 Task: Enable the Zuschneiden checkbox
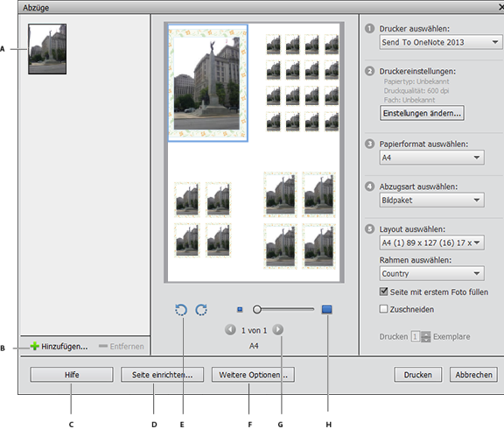pos(383,309)
